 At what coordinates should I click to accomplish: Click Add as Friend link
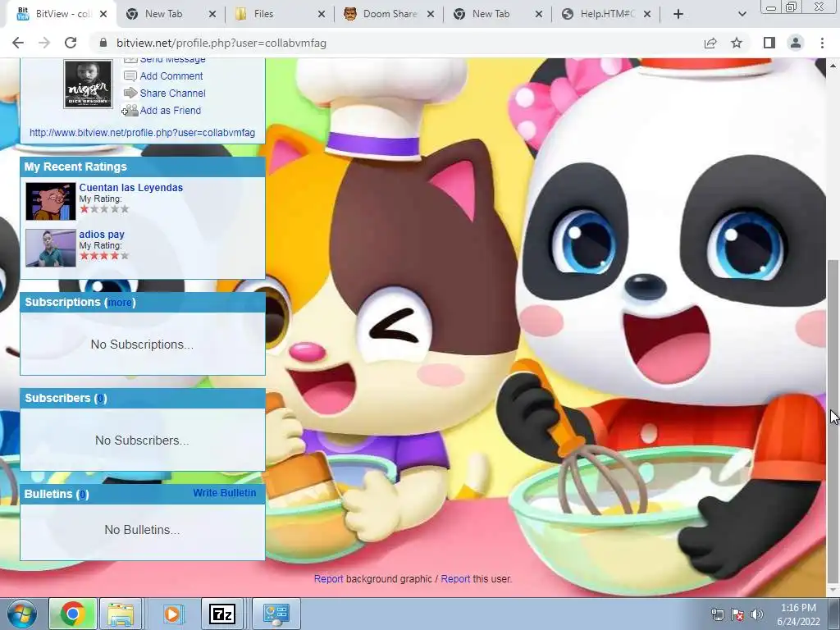[x=171, y=111]
